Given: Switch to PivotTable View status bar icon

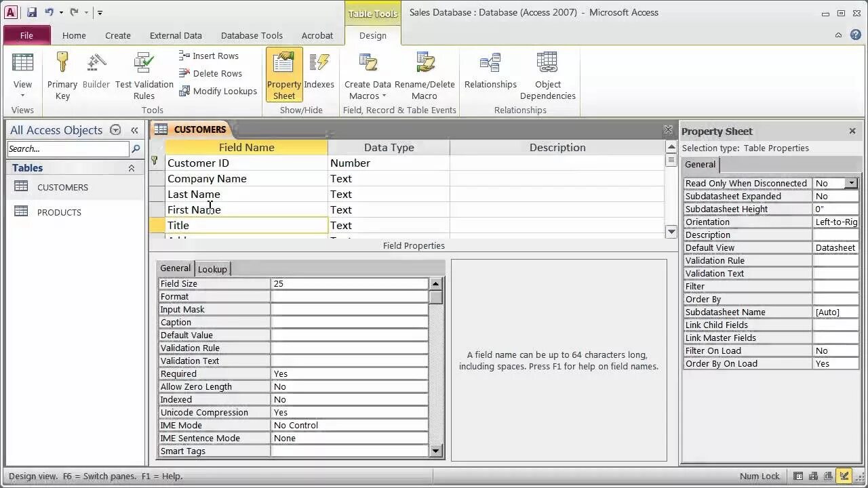Looking at the screenshot, I should click(x=814, y=476).
